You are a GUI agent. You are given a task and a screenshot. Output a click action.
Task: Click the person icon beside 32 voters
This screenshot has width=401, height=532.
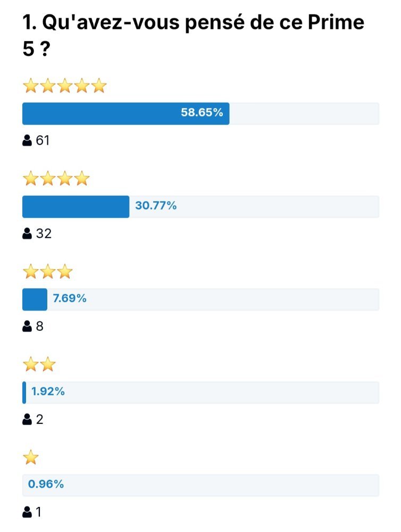pyautogui.click(x=27, y=234)
